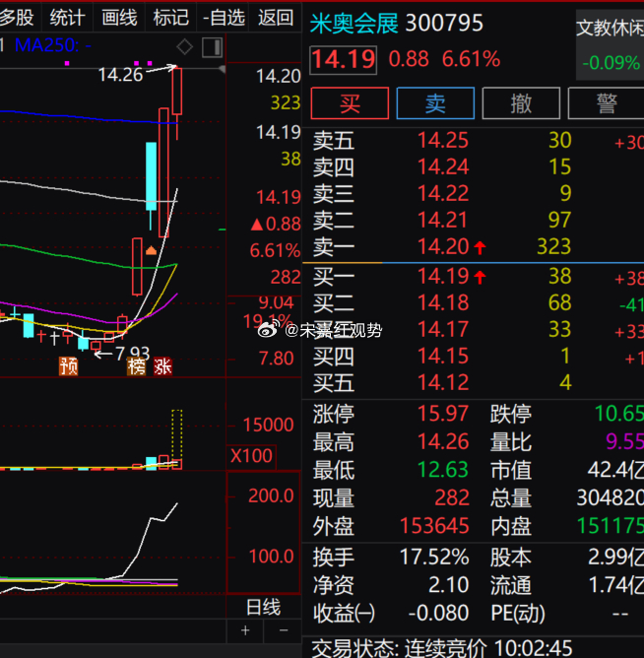Click stock name 米奥会展
Image resolution: width=644 pixels, height=658 pixels.
[x=354, y=23]
